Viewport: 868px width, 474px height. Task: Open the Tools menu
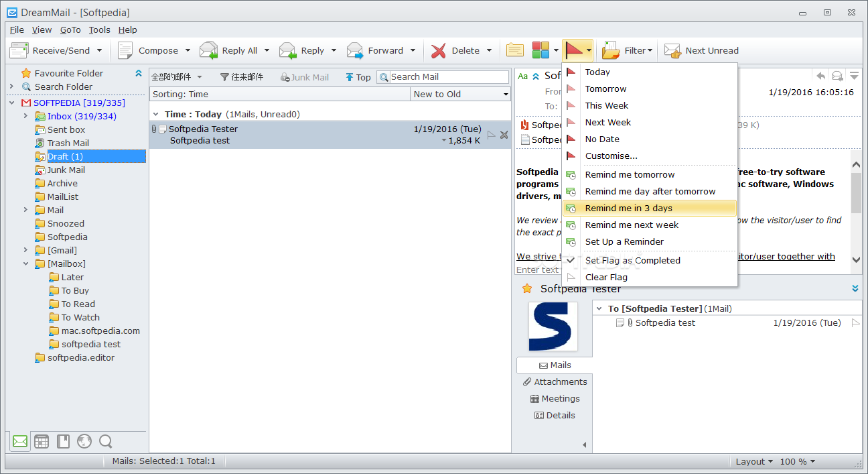click(x=99, y=29)
